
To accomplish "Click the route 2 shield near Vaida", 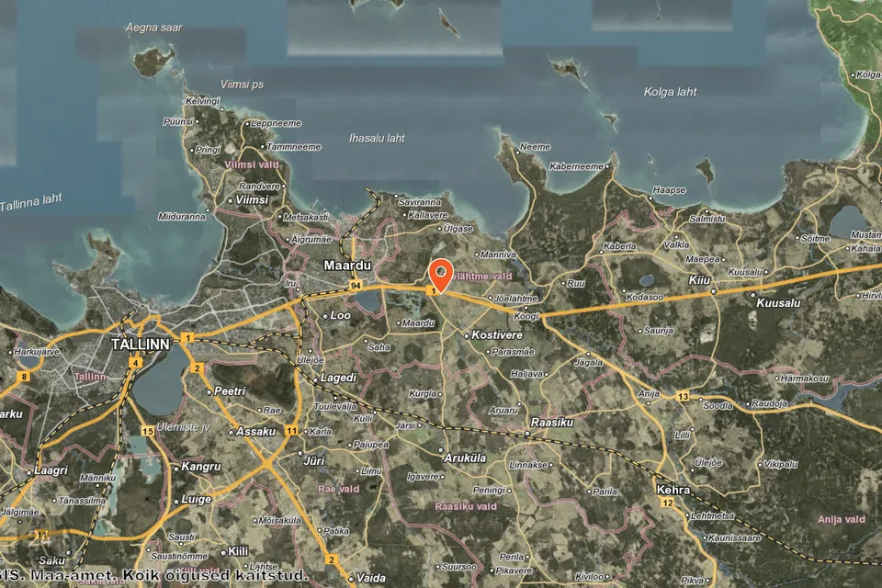I will click(x=332, y=560).
